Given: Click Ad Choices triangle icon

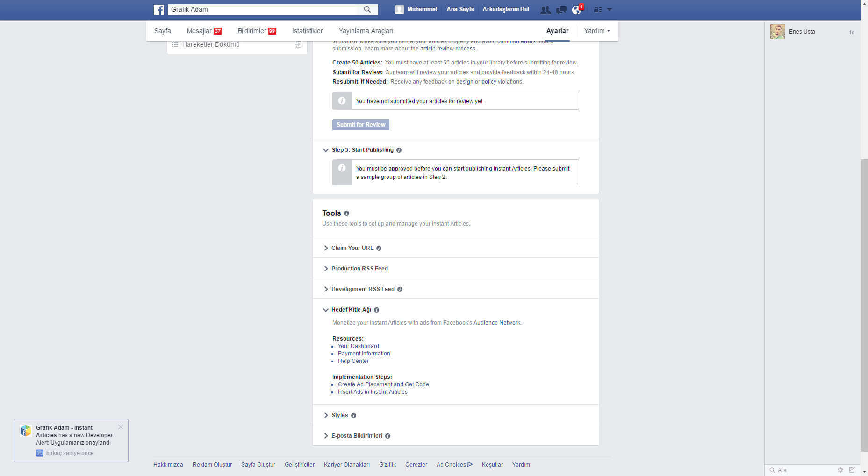Looking at the screenshot, I should coord(470,464).
